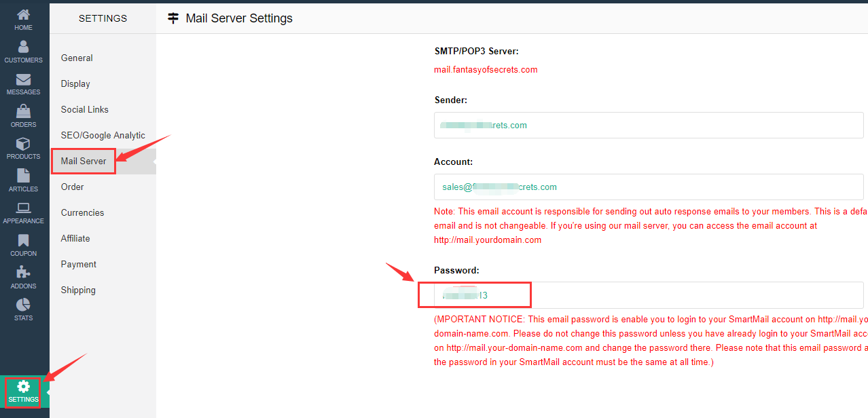Viewport: 868px width, 418px height.
Task: Open the Home icon in sidebar
Action: pyautogui.click(x=23, y=15)
